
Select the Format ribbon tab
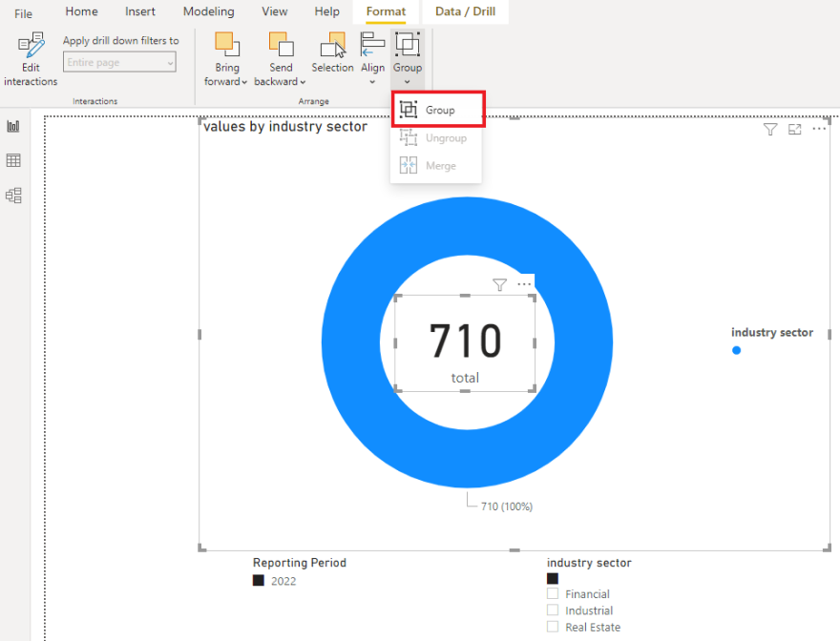pos(386,11)
